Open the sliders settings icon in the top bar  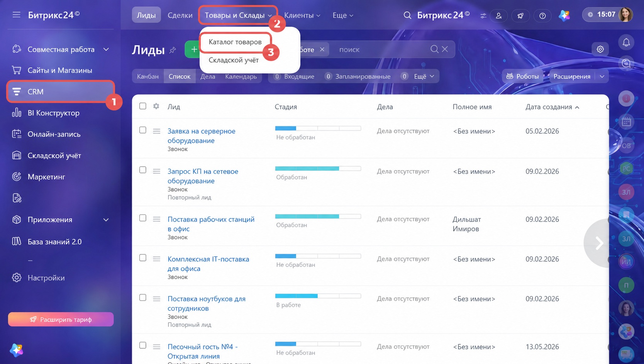pyautogui.click(x=483, y=16)
